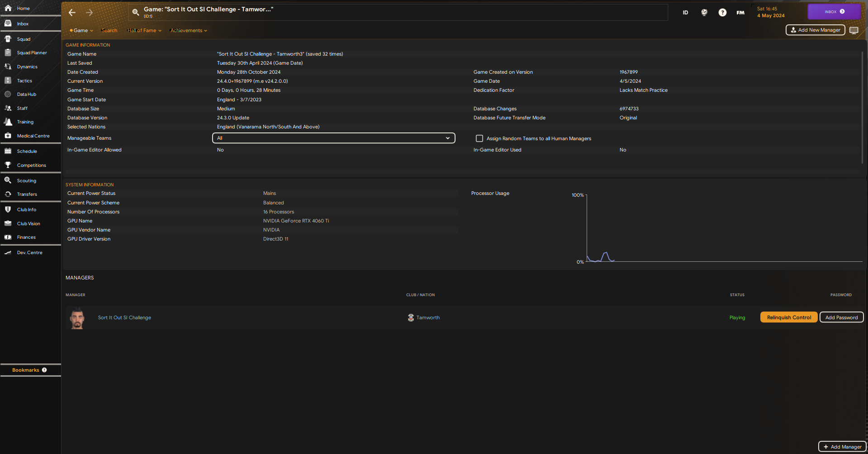Click the NVIDIA GeForce RTX 4060 Ti value
Image resolution: width=868 pixels, height=454 pixels.
(x=296, y=221)
